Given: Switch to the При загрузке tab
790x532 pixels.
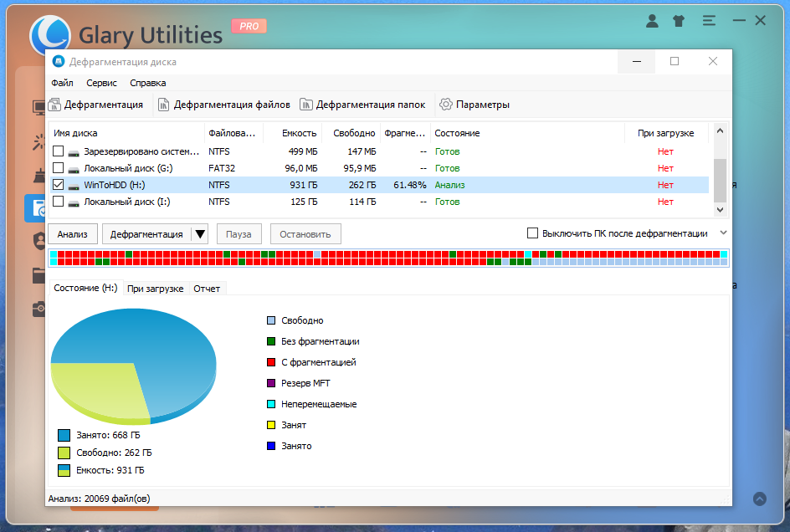Looking at the screenshot, I should point(155,288).
